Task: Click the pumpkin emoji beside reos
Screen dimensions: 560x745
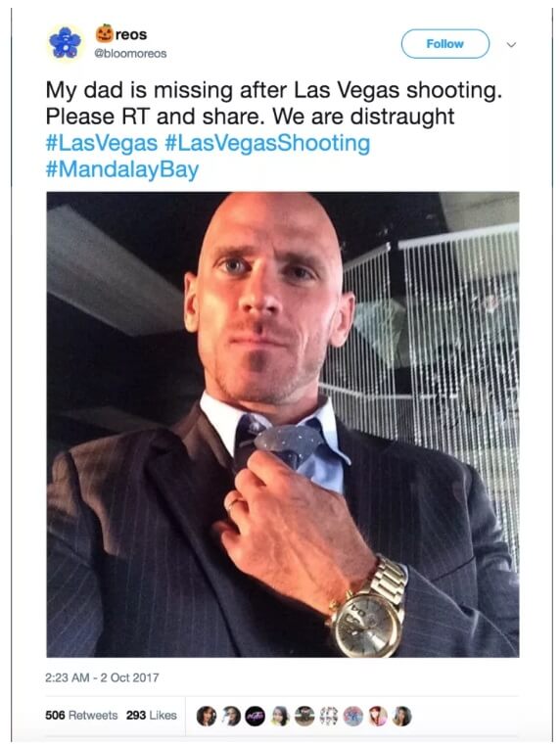Action: pos(105,32)
